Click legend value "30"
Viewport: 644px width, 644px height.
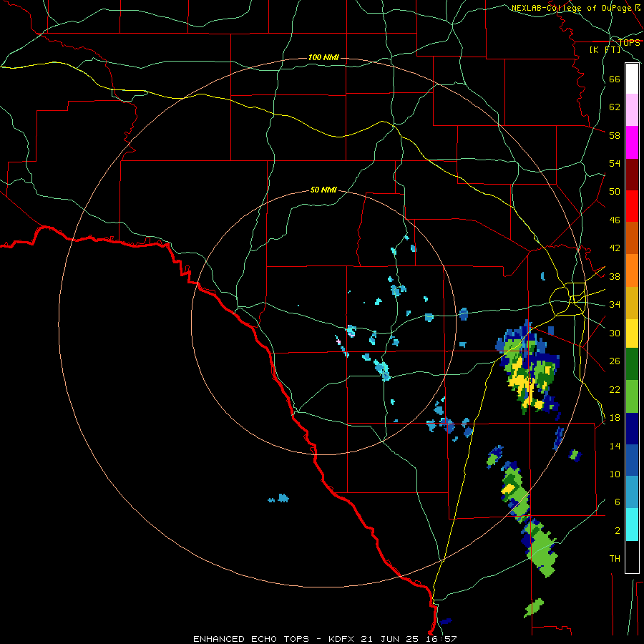[615, 333]
